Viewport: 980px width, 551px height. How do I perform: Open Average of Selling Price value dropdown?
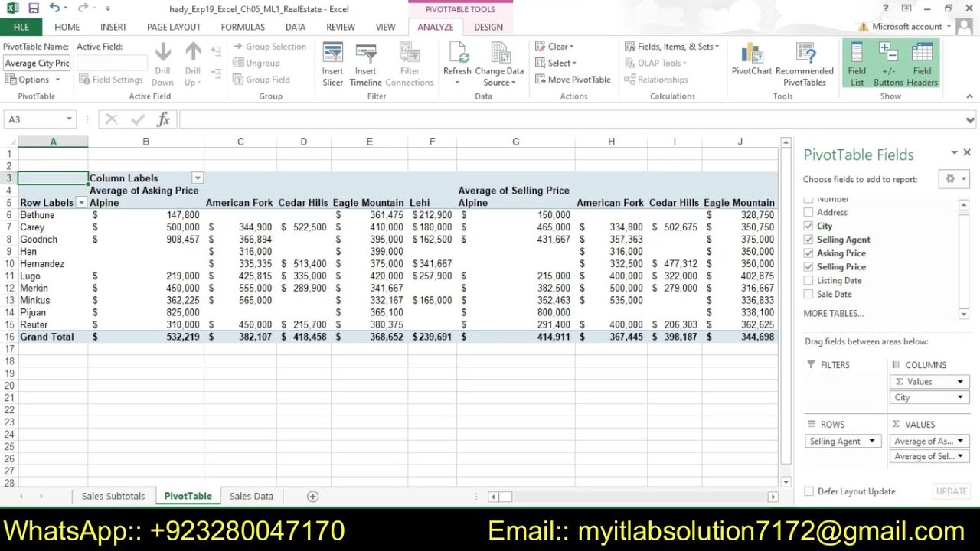click(960, 457)
